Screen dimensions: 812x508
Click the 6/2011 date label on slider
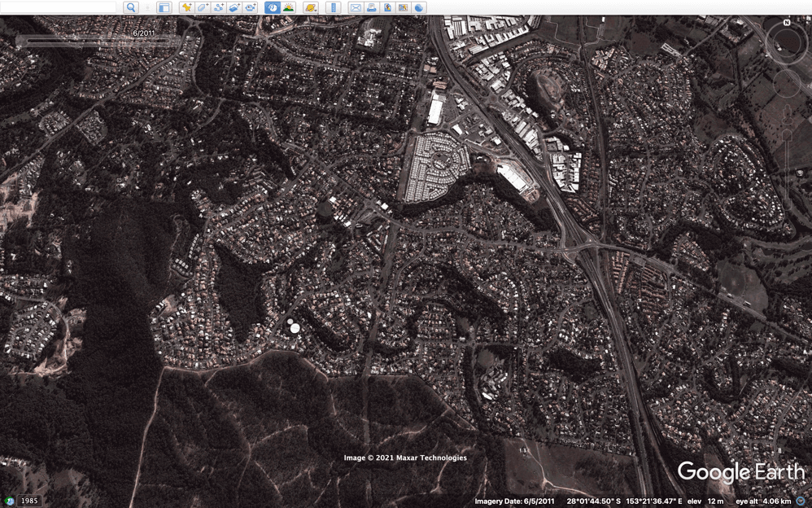[x=143, y=33]
